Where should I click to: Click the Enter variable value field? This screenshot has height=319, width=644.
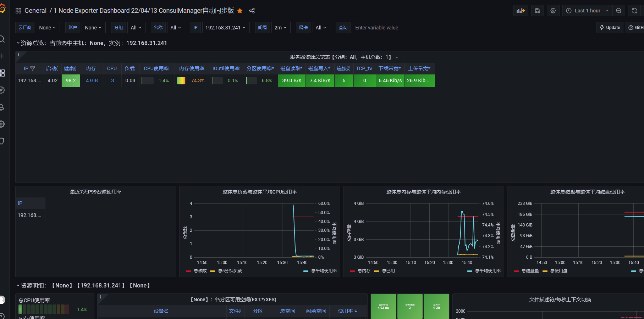(385, 28)
